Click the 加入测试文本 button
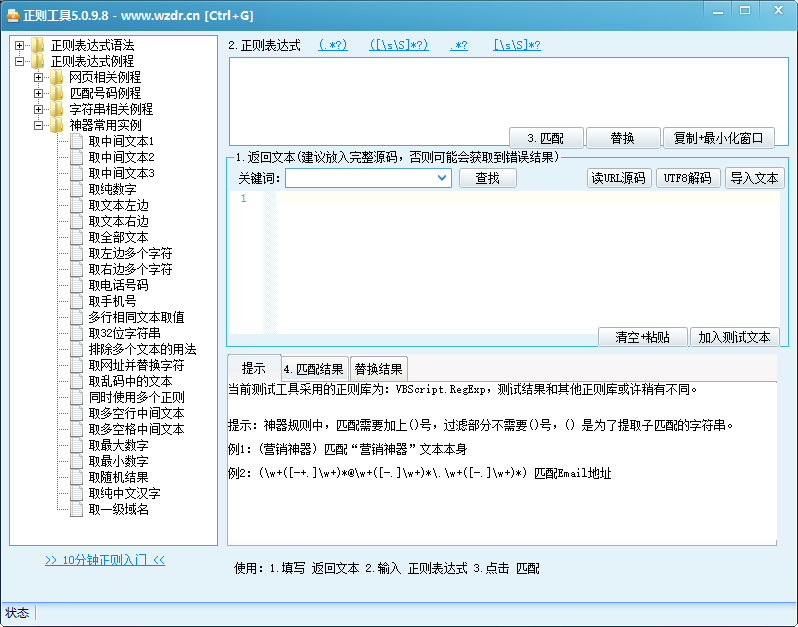The width and height of the screenshot is (798, 627). [734, 337]
